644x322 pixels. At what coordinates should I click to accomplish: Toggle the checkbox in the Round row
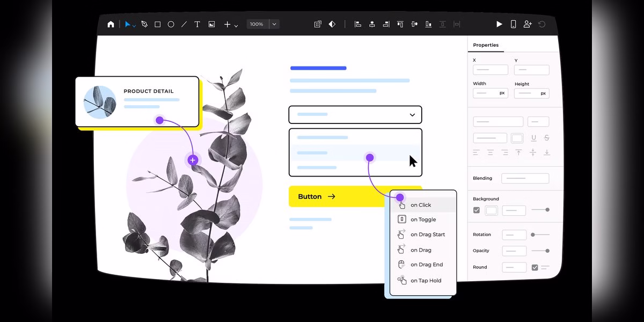point(535,267)
